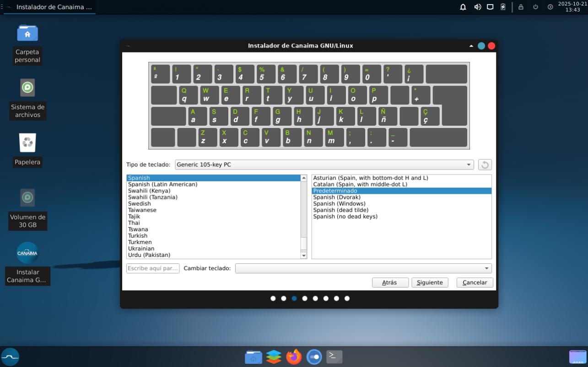The image size is (588, 367).
Task: Click the keyboard layout reset icon
Action: point(485,165)
